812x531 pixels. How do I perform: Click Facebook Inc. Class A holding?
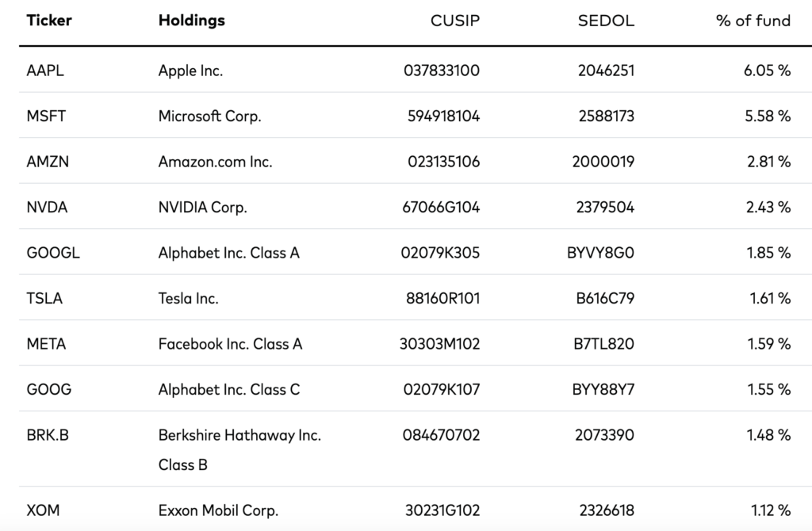230,345
